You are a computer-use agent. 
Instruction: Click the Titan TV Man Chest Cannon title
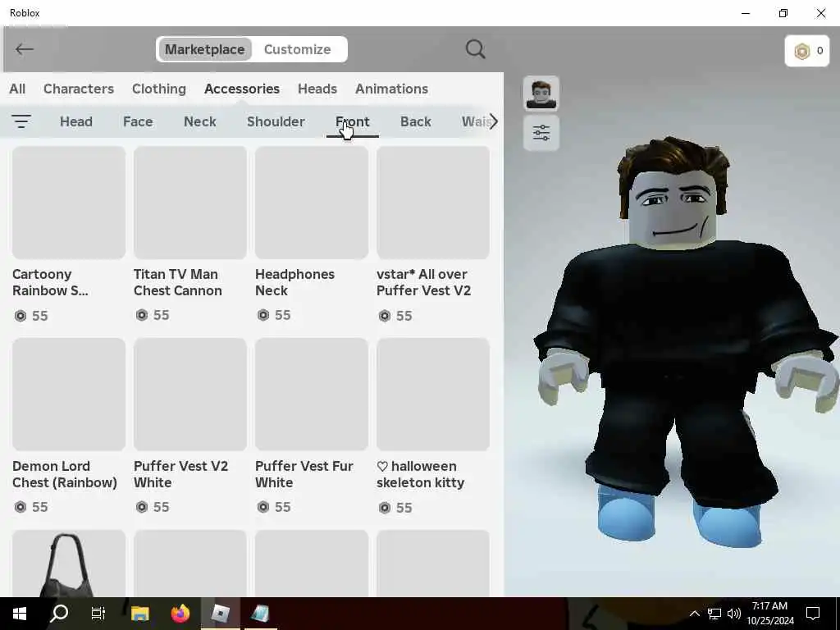[x=178, y=282]
